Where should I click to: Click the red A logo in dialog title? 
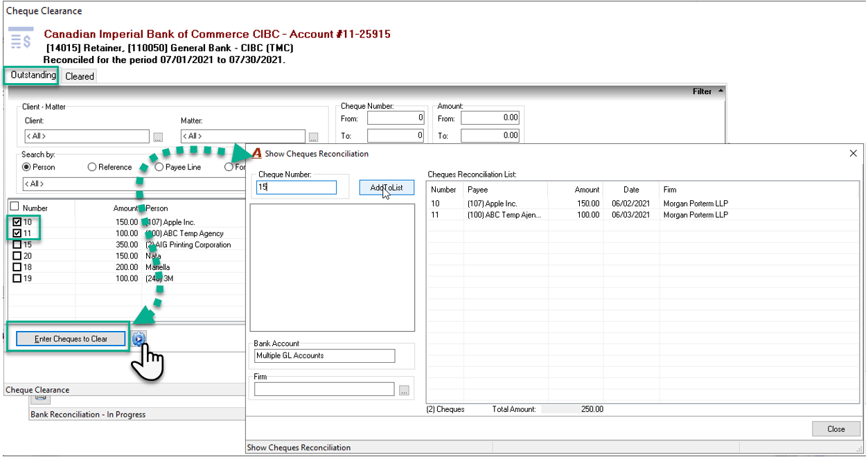pos(256,154)
